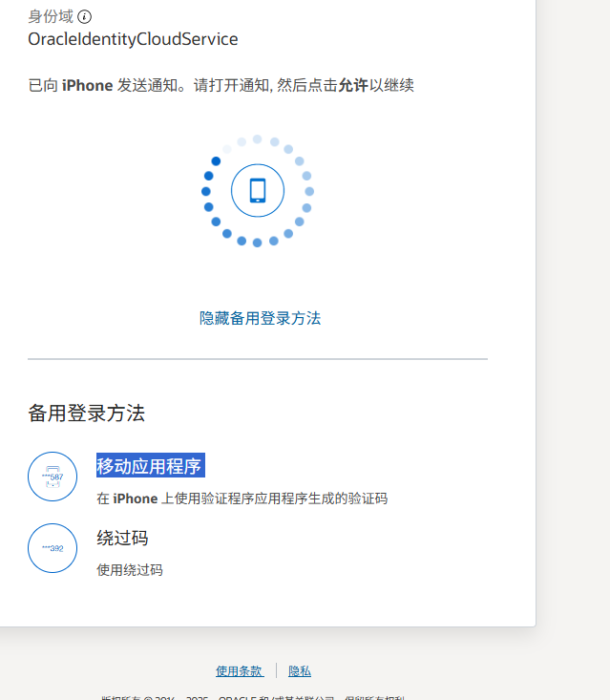The image size is (610, 700).
Task: Click the 已向 notification sent message start
Action: (44, 85)
